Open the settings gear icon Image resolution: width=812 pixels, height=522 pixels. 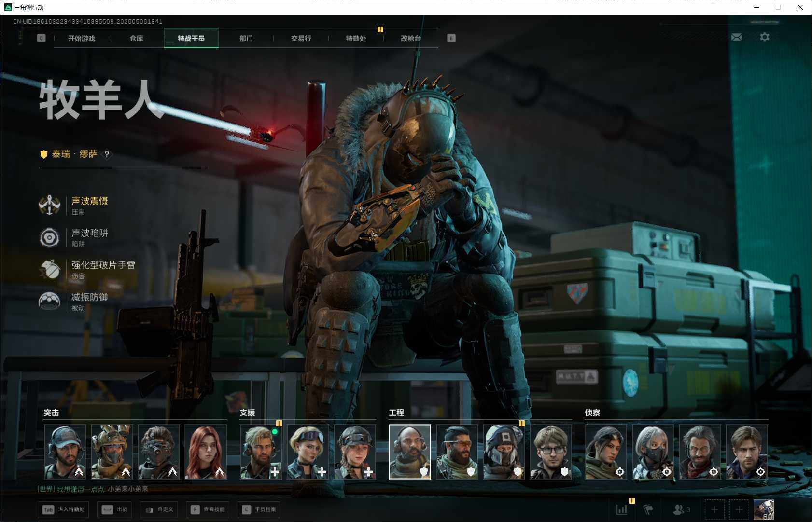(x=765, y=37)
